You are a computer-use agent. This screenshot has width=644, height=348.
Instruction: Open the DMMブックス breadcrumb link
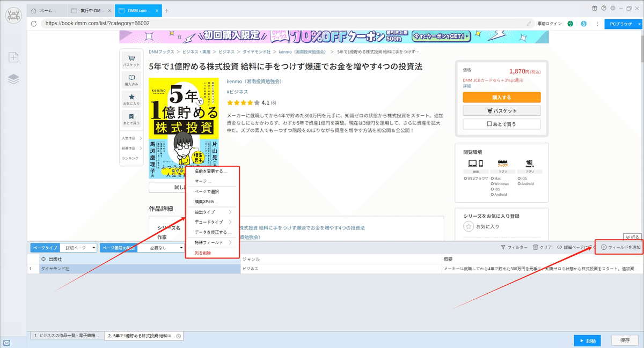coord(162,52)
